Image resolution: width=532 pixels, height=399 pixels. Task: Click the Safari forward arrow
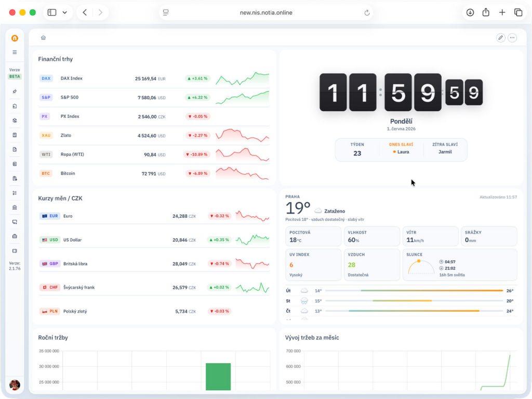point(100,12)
